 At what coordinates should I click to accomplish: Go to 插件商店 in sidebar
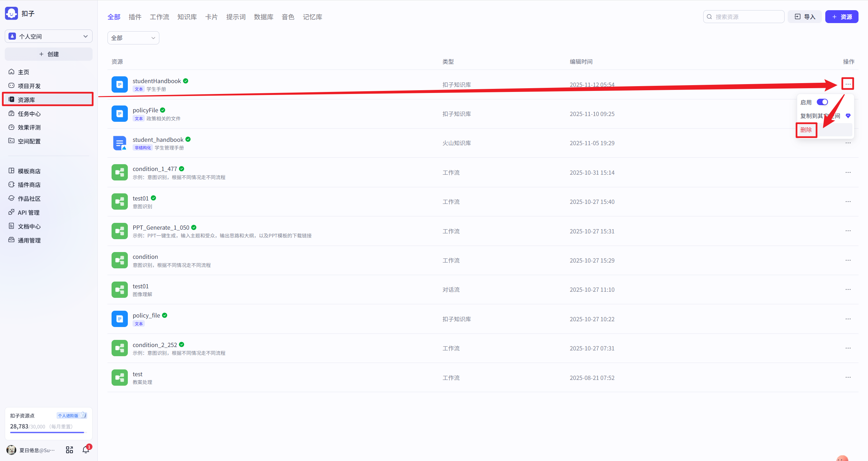29,185
